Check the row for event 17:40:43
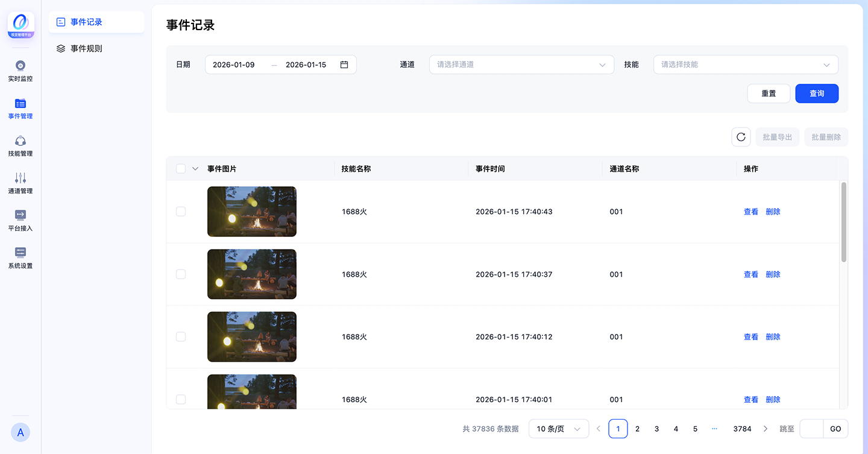The image size is (868, 454). [x=181, y=212]
